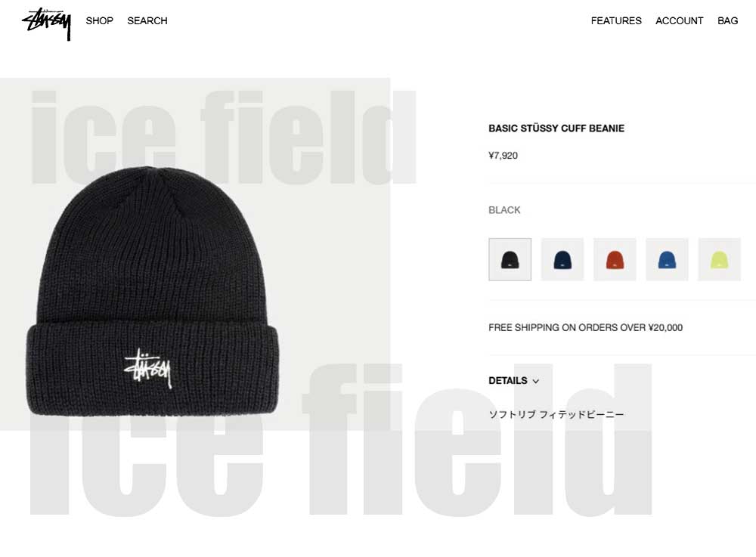This screenshot has width=756, height=557.
Task: Pick the lime yellow beanie swatch
Action: coord(720,259)
